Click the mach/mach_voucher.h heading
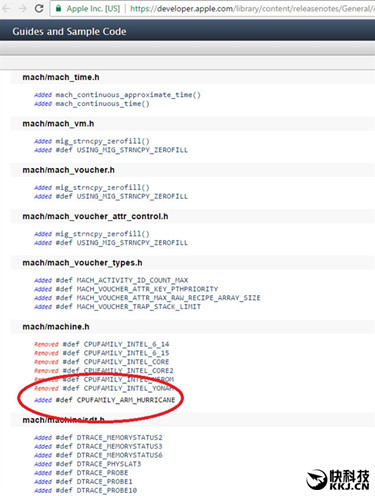 pos(69,170)
